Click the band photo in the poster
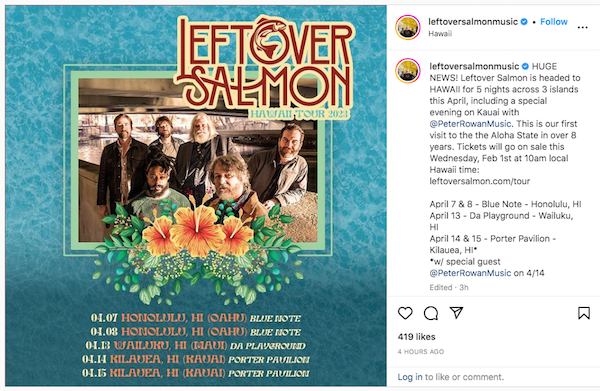Image resolution: width=600 pixels, height=391 pixels. click(198, 160)
